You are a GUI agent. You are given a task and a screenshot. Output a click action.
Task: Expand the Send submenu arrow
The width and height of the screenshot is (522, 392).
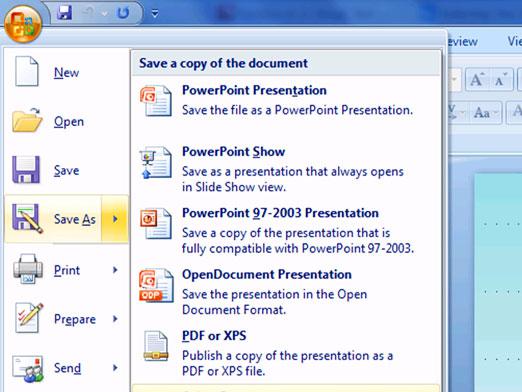click(x=115, y=368)
